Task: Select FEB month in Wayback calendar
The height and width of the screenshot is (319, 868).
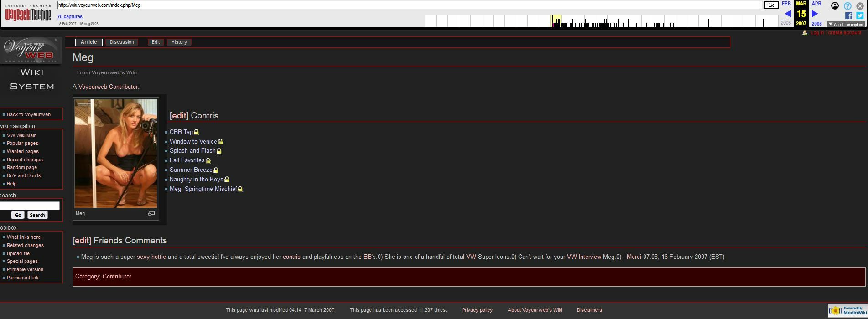Action: (x=786, y=4)
